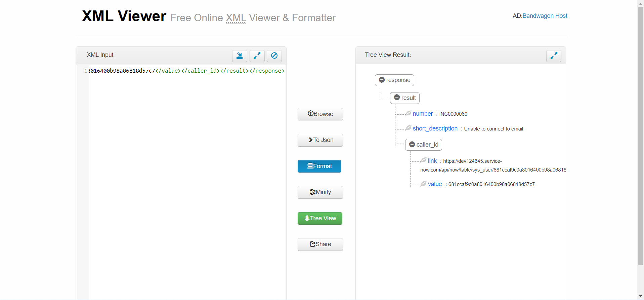The height and width of the screenshot is (300, 644).
Task: Expand Tree View Result panel fullscreen
Action: (x=554, y=56)
